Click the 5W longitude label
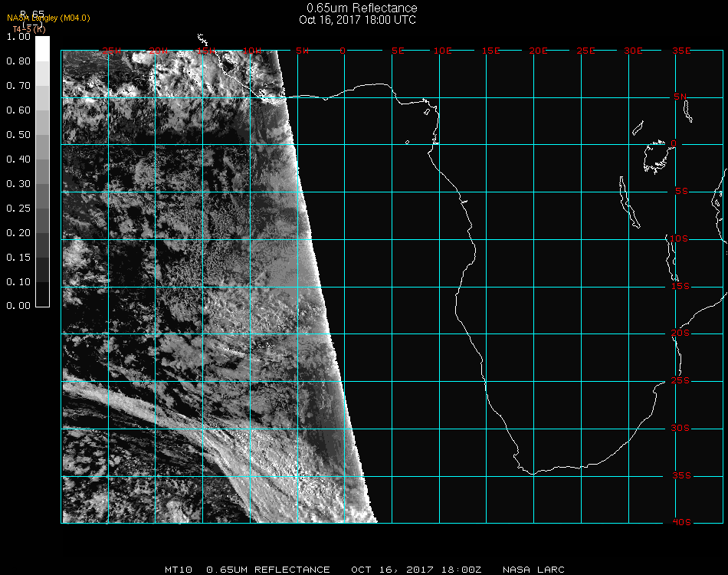728x575 pixels. (x=303, y=51)
